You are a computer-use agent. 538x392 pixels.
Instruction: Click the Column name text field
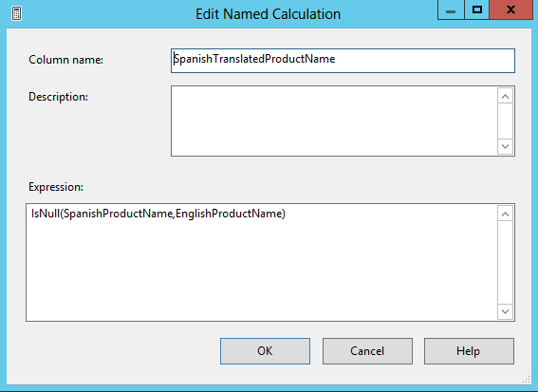point(343,61)
